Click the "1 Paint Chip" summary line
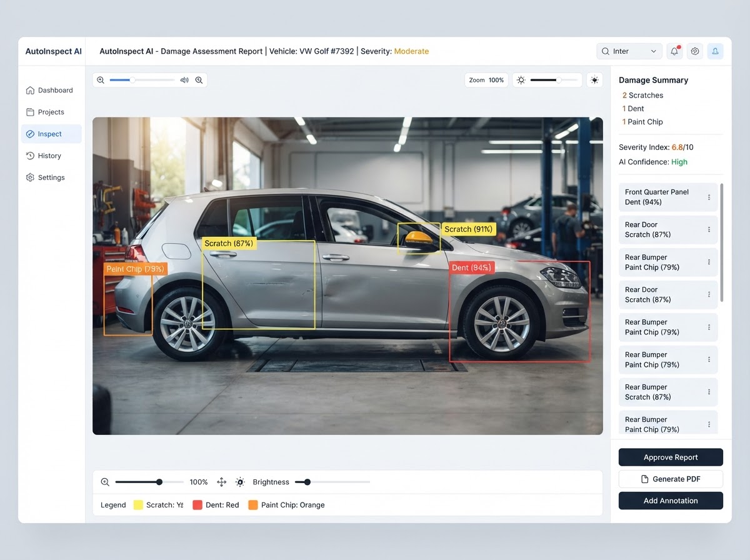 [x=642, y=122]
